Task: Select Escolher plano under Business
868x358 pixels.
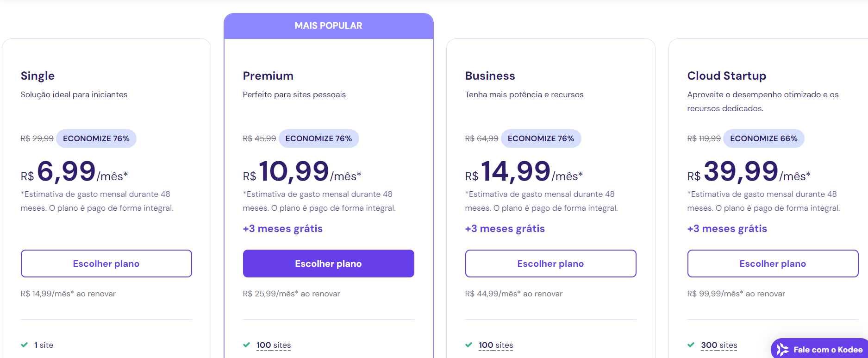Action: 551,264
